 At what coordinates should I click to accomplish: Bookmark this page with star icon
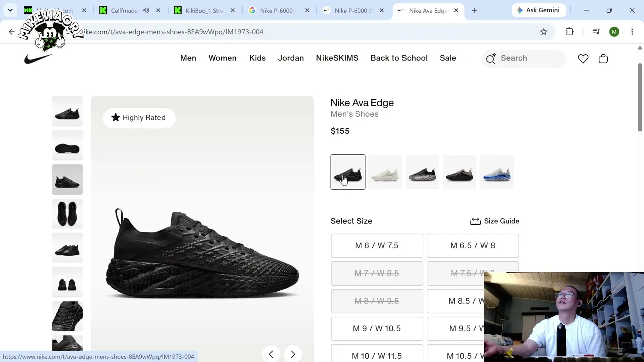(x=544, y=32)
